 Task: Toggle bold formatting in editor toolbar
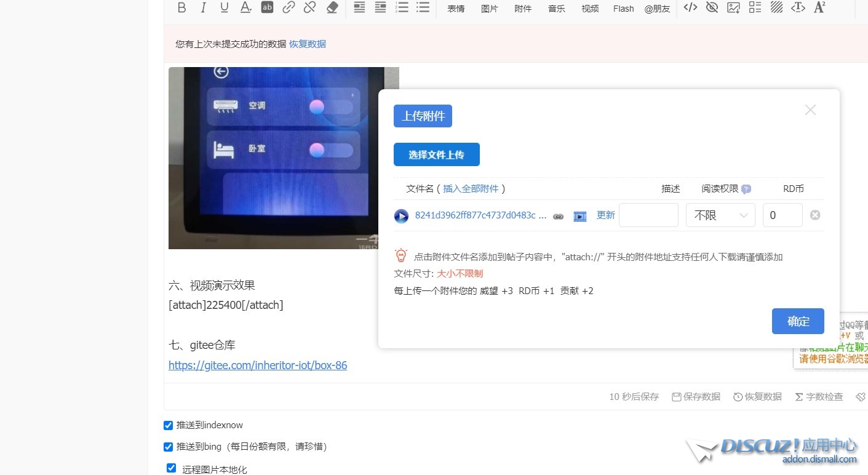point(181,8)
